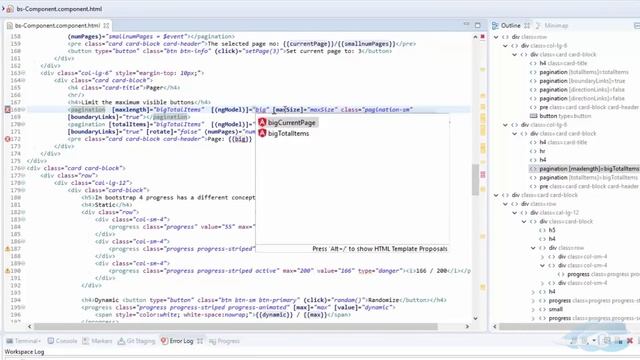Click the error marker on line 172

click(7, 139)
